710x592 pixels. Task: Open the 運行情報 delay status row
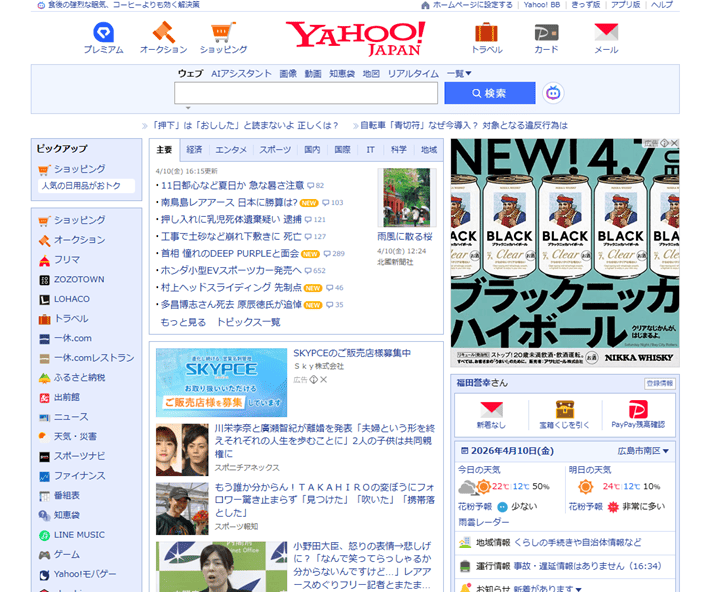[x=565, y=566]
